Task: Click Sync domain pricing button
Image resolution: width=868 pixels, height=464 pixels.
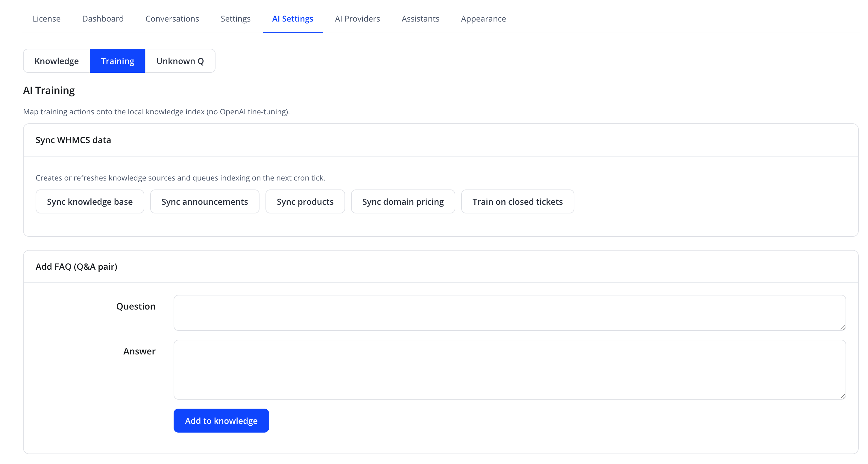Action: click(x=403, y=201)
